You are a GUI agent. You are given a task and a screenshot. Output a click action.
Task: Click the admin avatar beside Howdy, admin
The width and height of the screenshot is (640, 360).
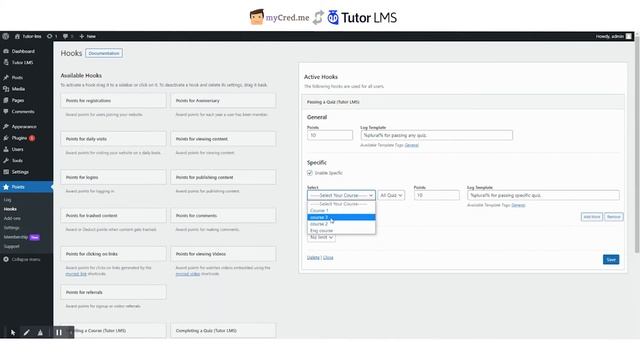tap(629, 36)
